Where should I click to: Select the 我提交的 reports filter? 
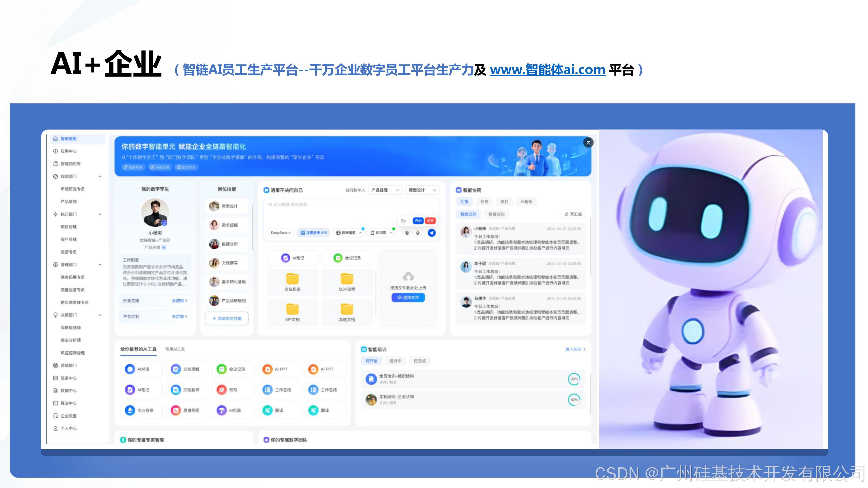pyautogui.click(x=468, y=214)
